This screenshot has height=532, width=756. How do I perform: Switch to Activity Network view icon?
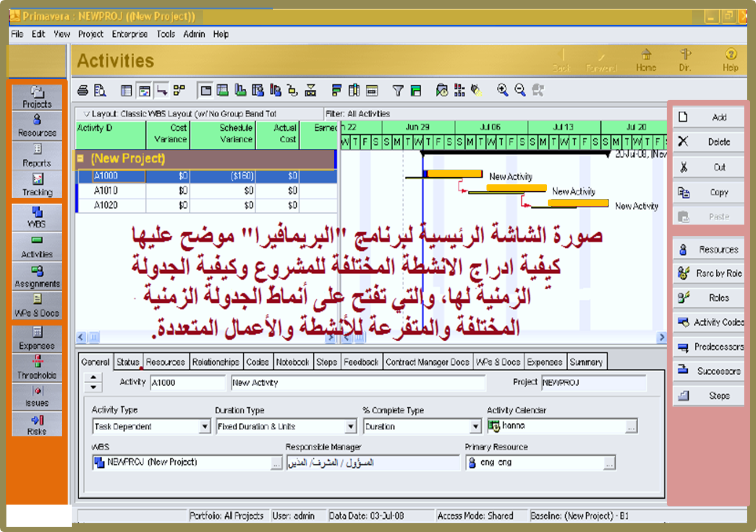[x=179, y=90]
